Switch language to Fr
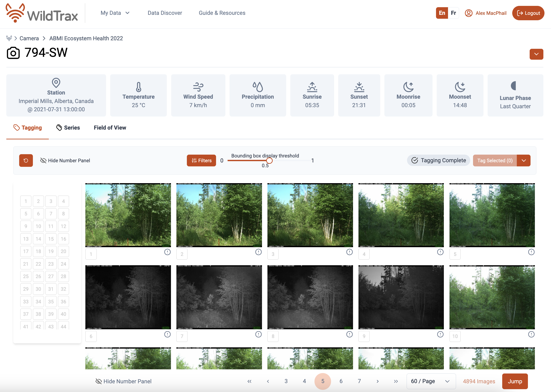The width and height of the screenshot is (551, 392). click(x=453, y=13)
